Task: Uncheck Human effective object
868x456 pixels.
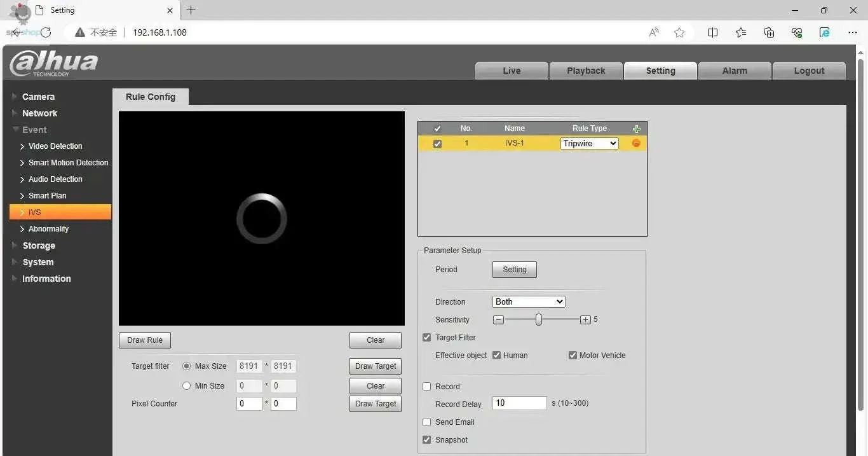Action: [497, 356]
